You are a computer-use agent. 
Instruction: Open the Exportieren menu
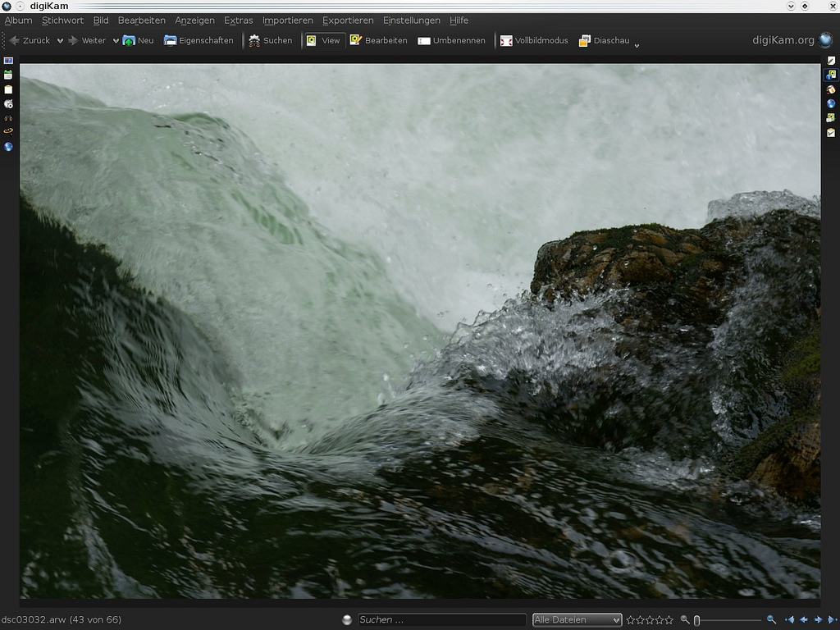(348, 21)
